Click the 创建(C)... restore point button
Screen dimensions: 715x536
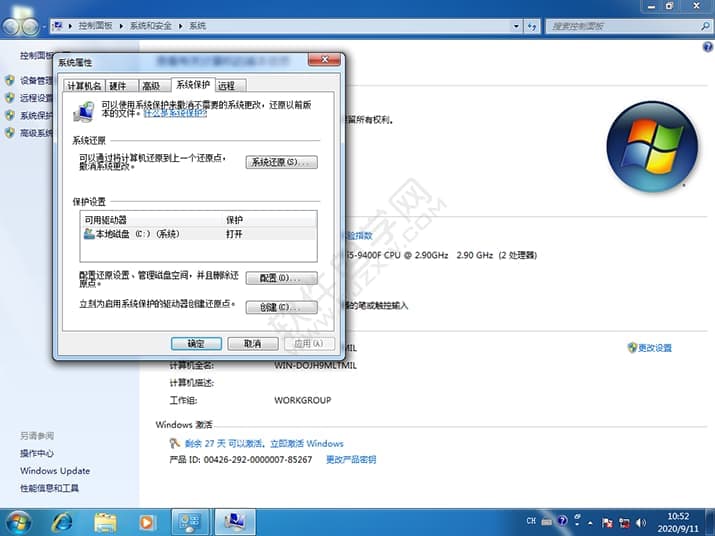tap(281, 307)
